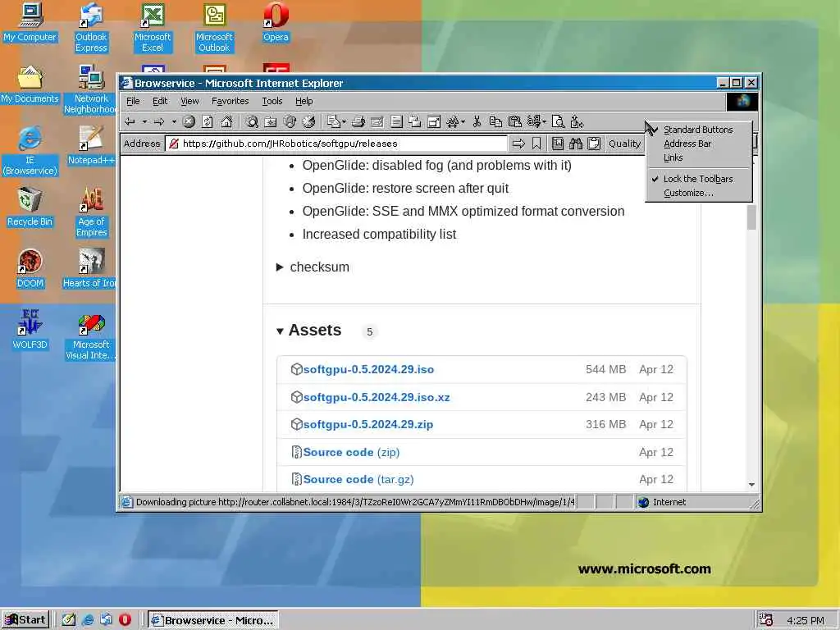Open the Tools menu
The height and width of the screenshot is (630, 840).
pos(272,101)
